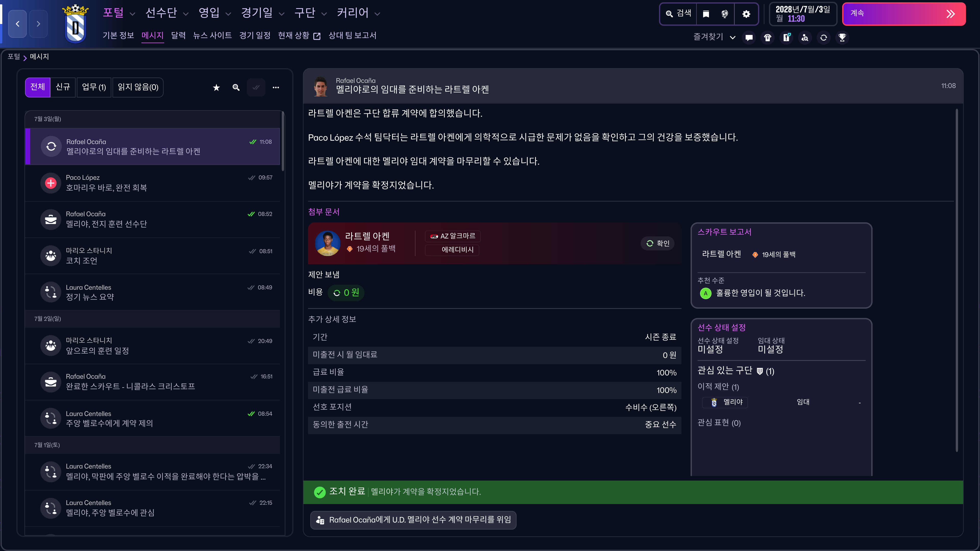Screen dimensions: 980x551
Task: Toggle the star favorites filter in inbox
Action: (x=216, y=87)
